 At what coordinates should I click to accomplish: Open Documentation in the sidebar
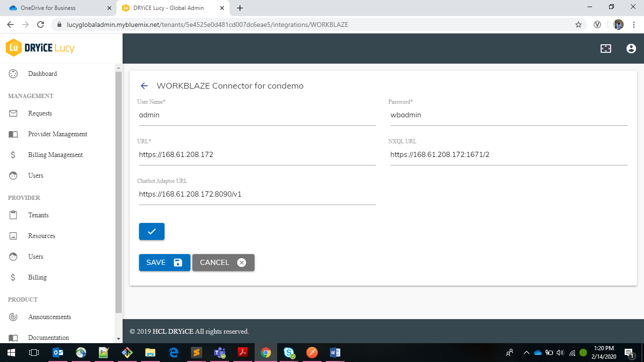point(49,337)
